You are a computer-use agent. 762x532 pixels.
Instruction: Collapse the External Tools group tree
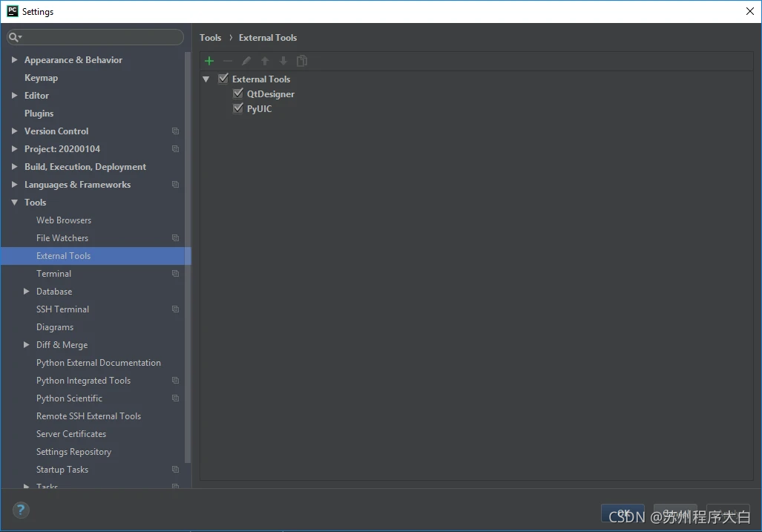(x=206, y=79)
